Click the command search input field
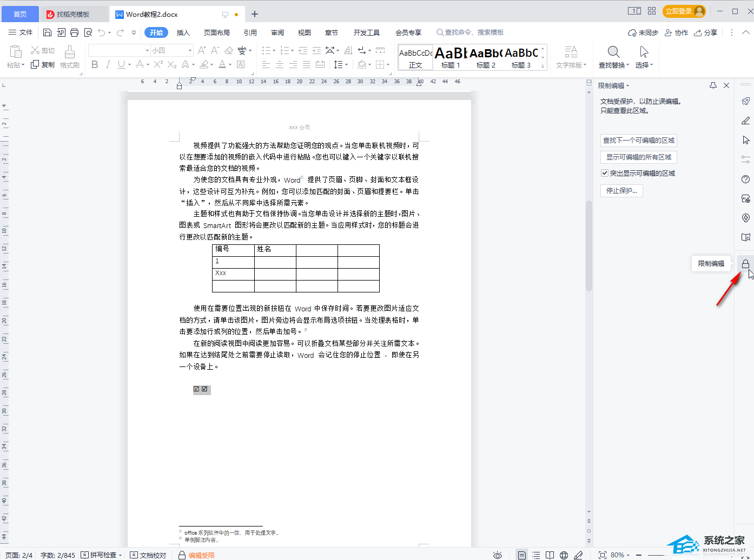The image size is (754, 560). [x=474, y=32]
